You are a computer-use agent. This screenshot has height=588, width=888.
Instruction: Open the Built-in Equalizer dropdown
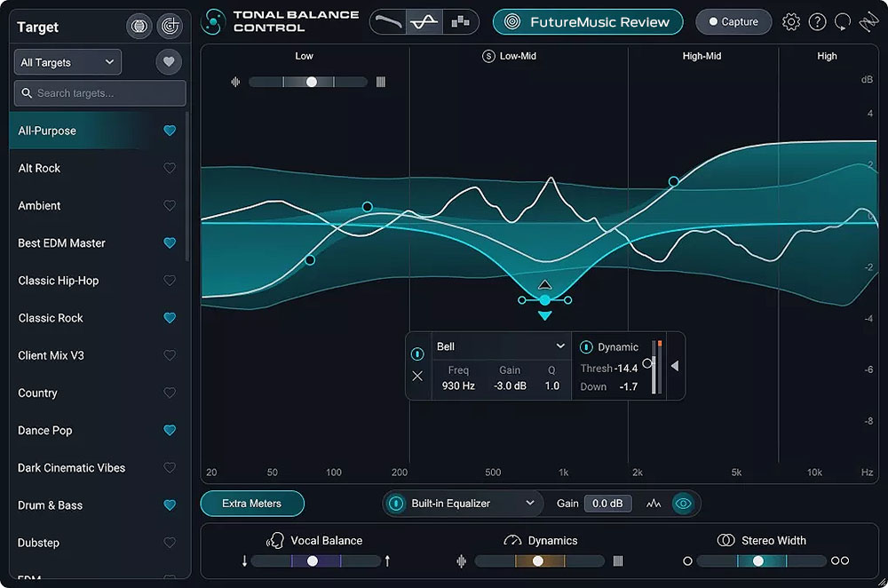(462, 504)
